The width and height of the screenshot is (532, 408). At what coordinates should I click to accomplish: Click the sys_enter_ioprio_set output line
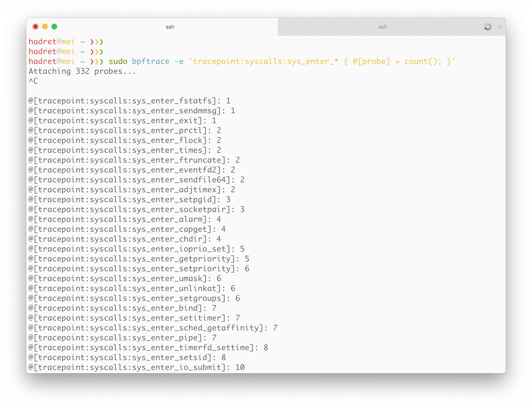(136, 249)
